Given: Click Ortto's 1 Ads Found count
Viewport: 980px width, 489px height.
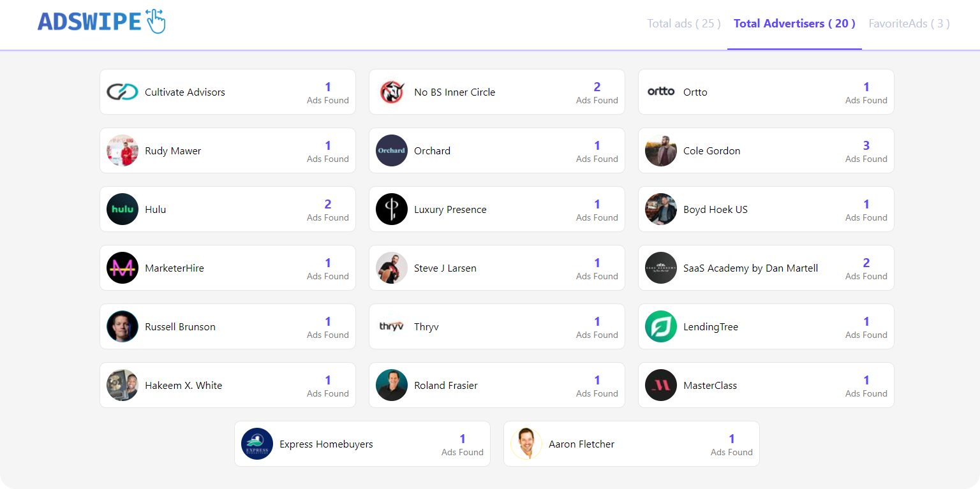Looking at the screenshot, I should click(866, 93).
